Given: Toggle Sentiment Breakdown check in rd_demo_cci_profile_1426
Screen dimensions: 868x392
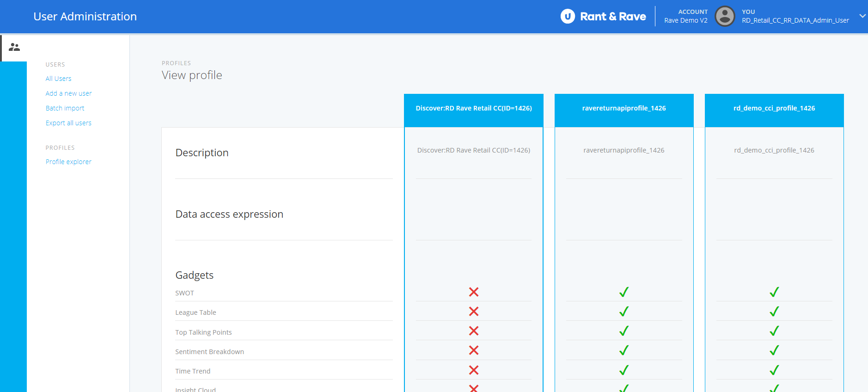Looking at the screenshot, I should click(x=774, y=350).
